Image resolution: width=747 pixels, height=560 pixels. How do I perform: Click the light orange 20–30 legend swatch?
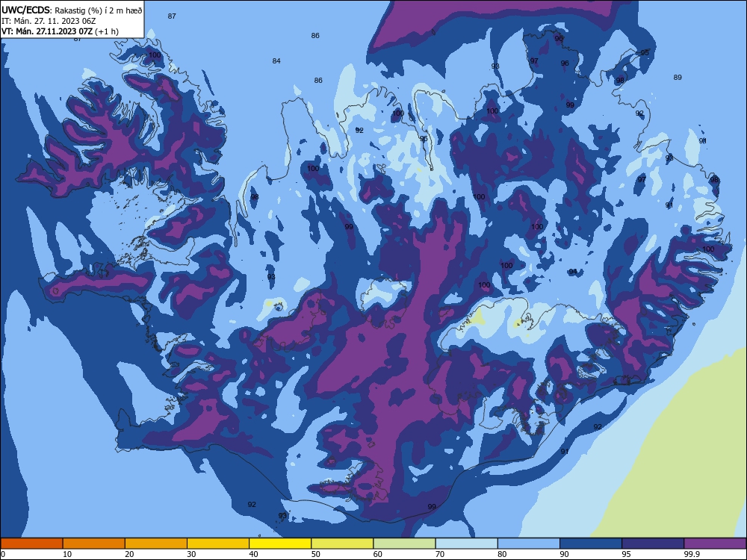coord(156,544)
